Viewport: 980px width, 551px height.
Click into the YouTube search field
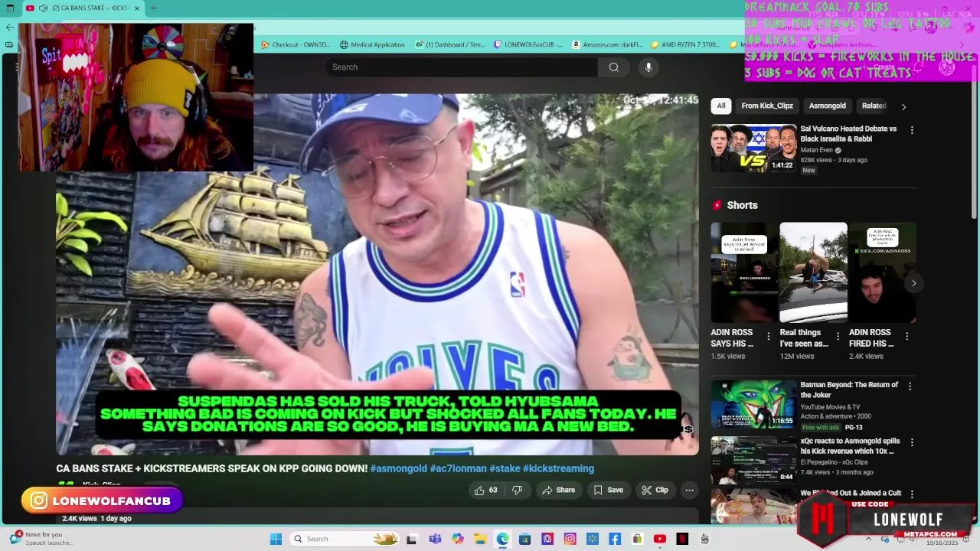point(461,67)
